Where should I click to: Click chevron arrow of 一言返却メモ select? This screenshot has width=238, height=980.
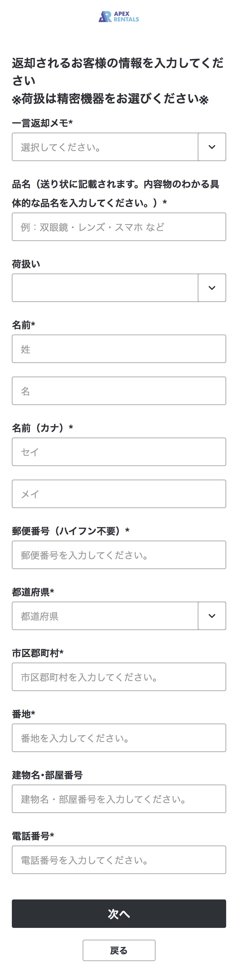point(212,147)
